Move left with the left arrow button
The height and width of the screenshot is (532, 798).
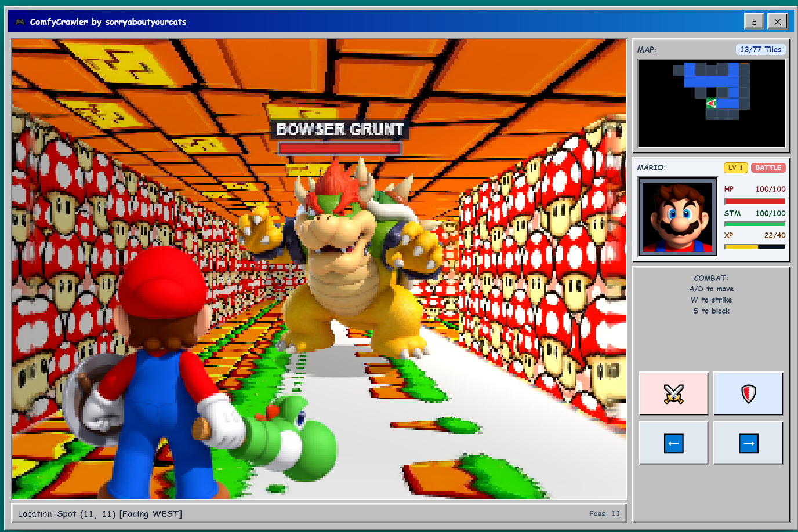point(673,443)
